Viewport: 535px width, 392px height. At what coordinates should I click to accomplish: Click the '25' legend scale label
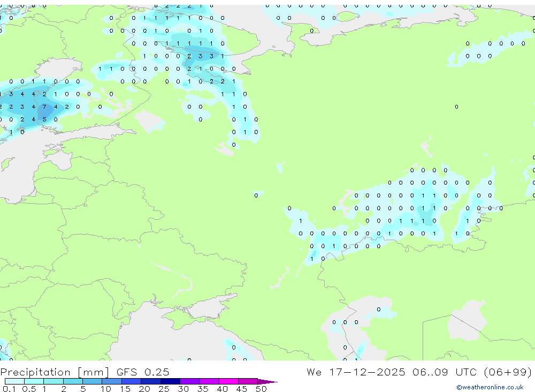(x=164, y=389)
